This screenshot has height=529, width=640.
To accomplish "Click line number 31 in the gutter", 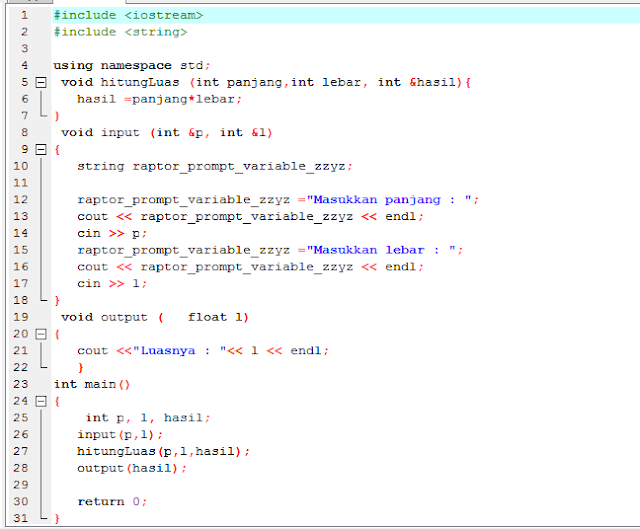I will (x=21, y=518).
